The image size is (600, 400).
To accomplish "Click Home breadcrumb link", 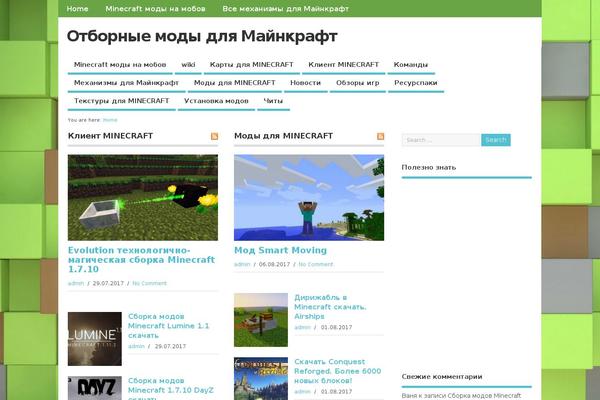I will pos(110,120).
